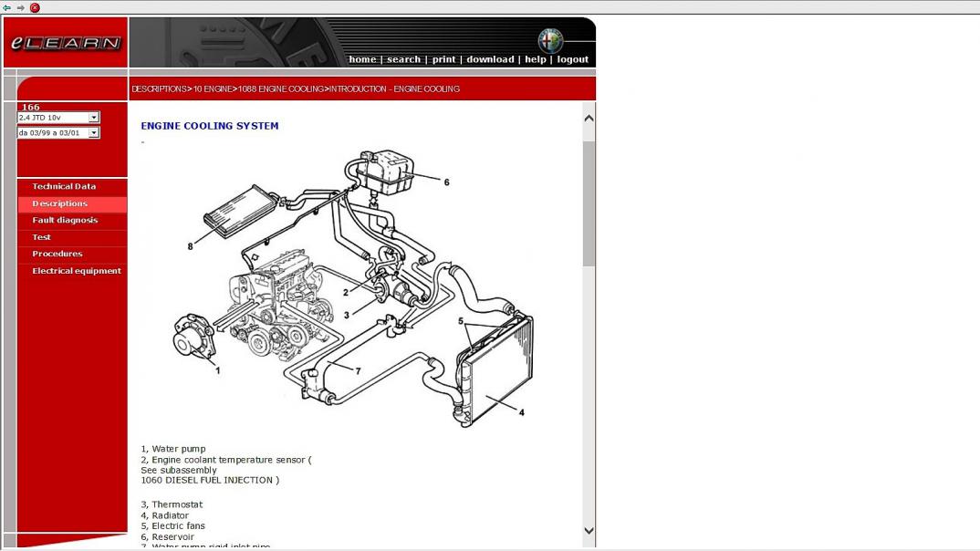Click the '3, Thermostat' text
980x551 pixels.
(172, 504)
